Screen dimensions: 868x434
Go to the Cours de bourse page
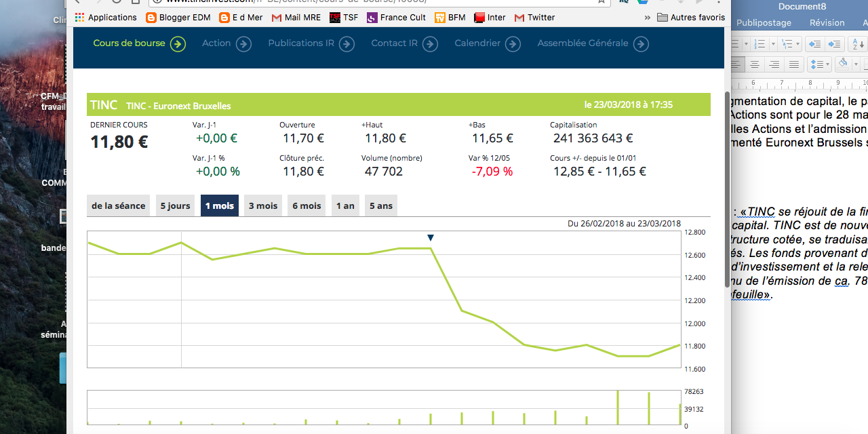(139, 44)
